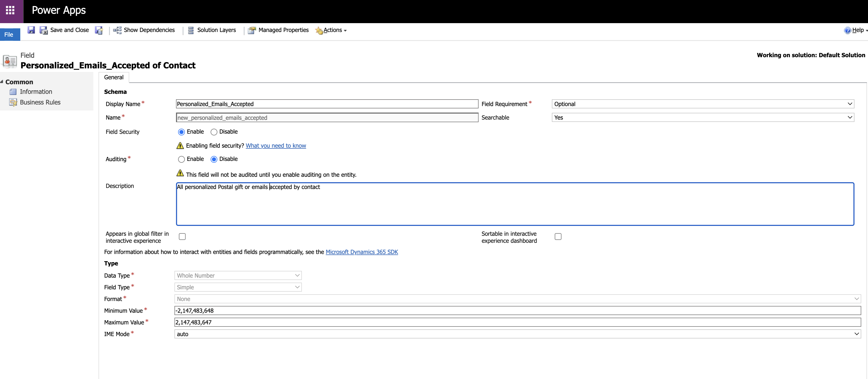Check Appears in global filter checkbox
868x379 pixels.
[x=182, y=237]
